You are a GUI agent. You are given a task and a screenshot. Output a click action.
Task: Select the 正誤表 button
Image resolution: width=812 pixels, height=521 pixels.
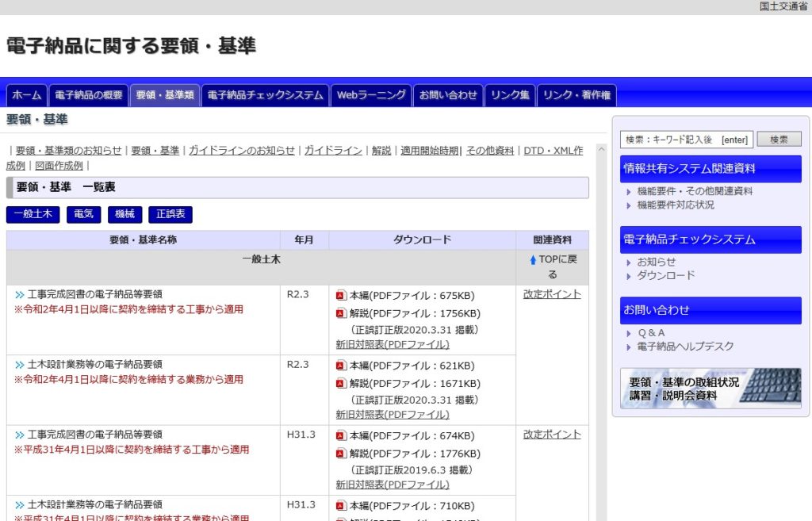click(170, 214)
